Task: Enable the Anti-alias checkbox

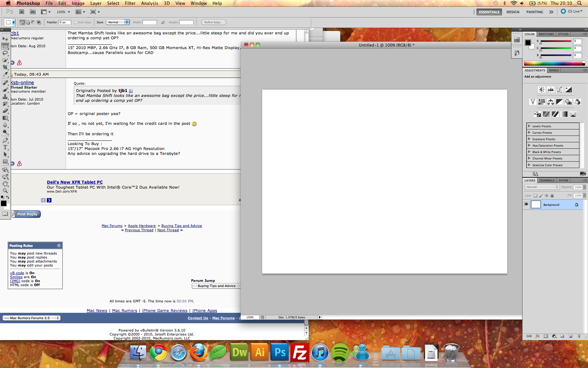Action: pos(76,22)
